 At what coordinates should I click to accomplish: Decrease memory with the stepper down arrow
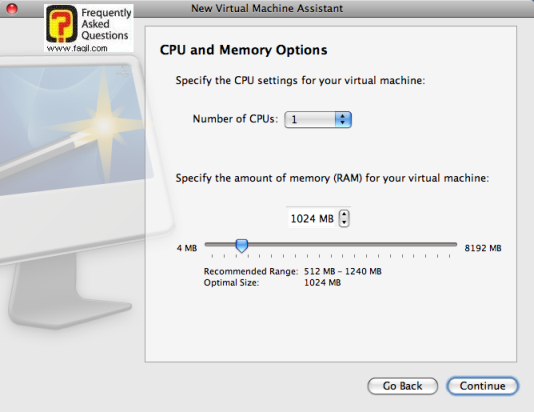pos(344,222)
